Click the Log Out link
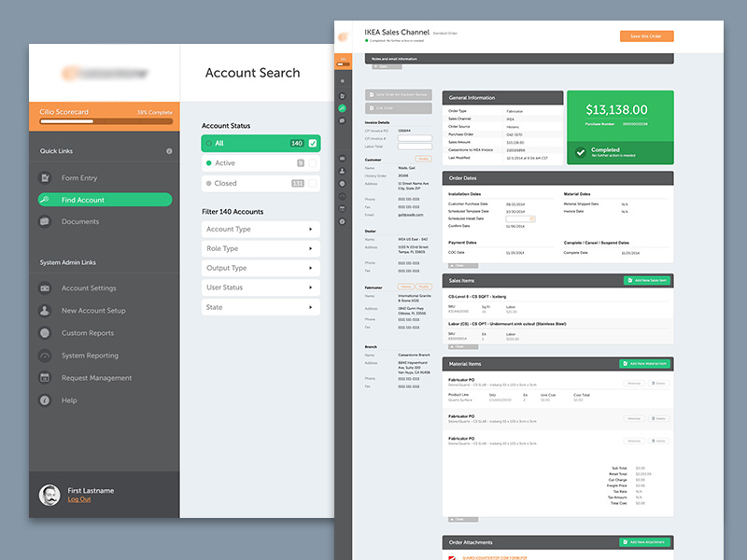 79,499
